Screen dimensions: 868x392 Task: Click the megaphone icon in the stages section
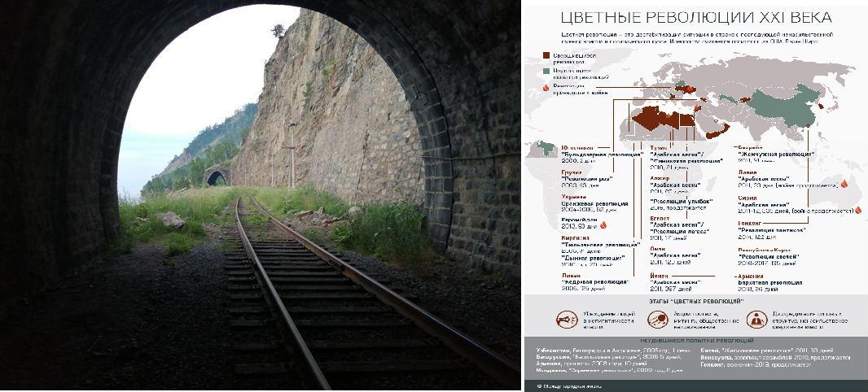[x=566, y=320]
